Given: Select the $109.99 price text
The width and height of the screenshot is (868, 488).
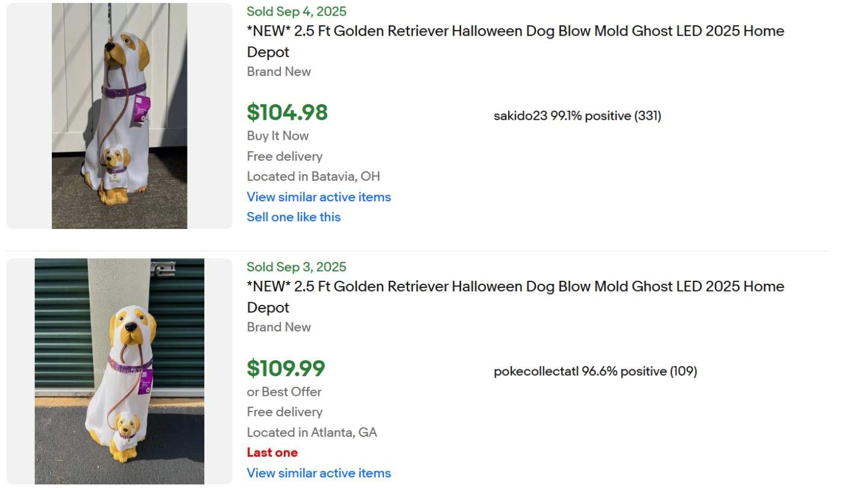Looking at the screenshot, I should click(286, 368).
